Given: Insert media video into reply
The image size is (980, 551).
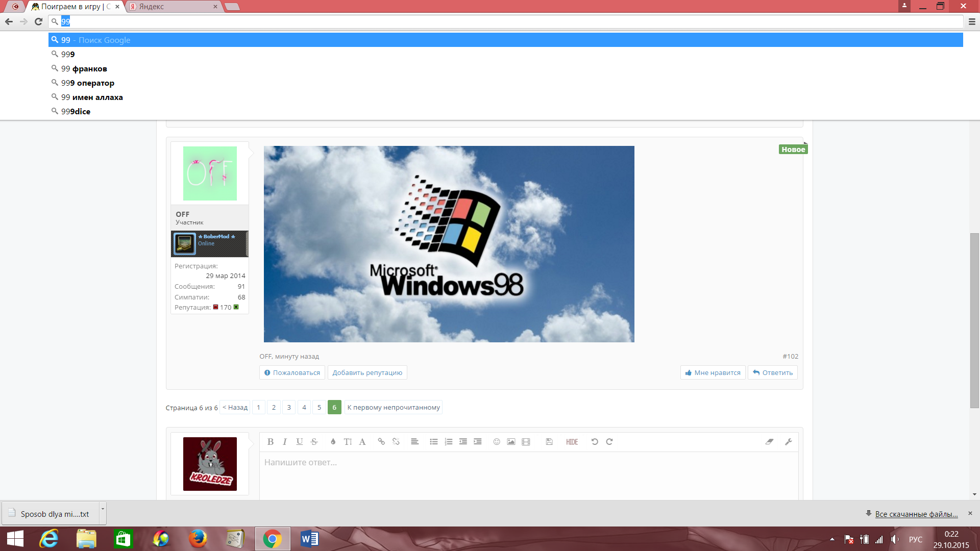Looking at the screenshot, I should pyautogui.click(x=526, y=442).
